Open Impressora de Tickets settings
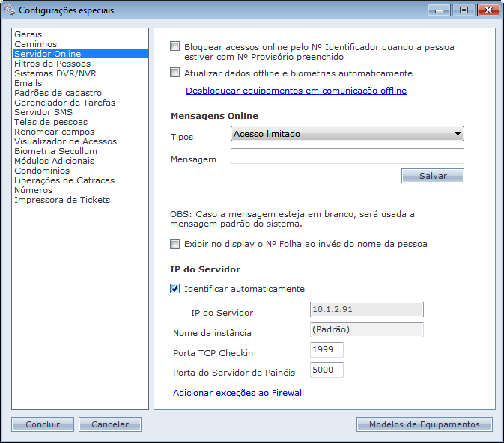 (62, 200)
